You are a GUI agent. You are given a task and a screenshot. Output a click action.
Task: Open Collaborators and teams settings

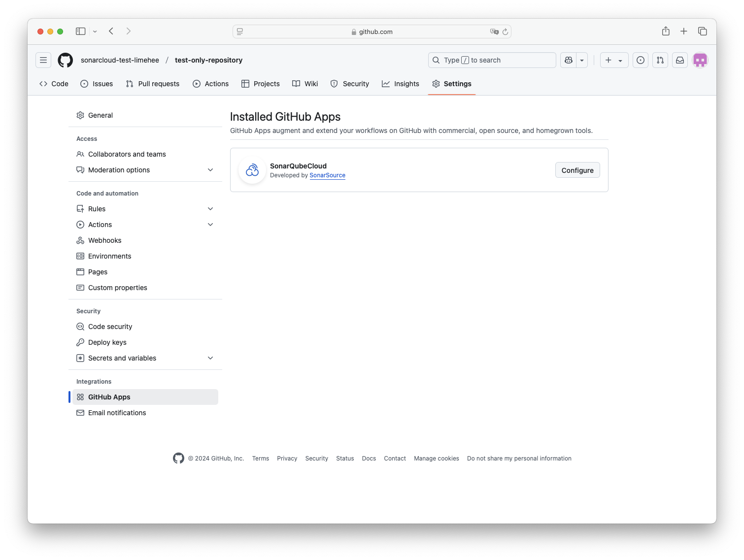(145, 154)
